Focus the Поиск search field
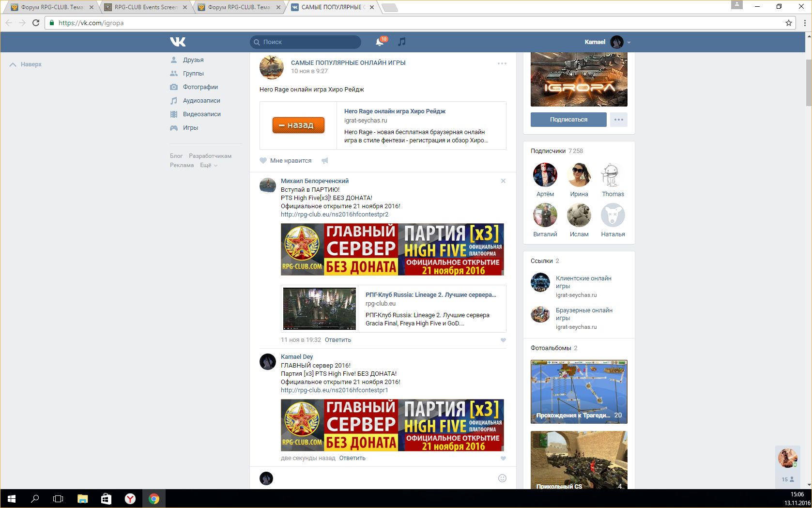The width and height of the screenshot is (812, 508). 306,42
